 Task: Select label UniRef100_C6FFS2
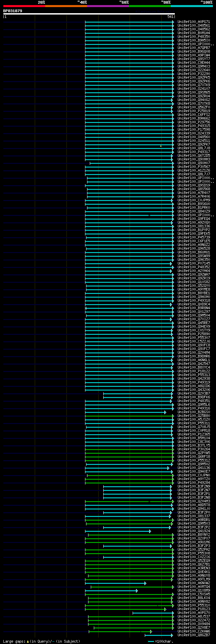click(x=194, y=115)
